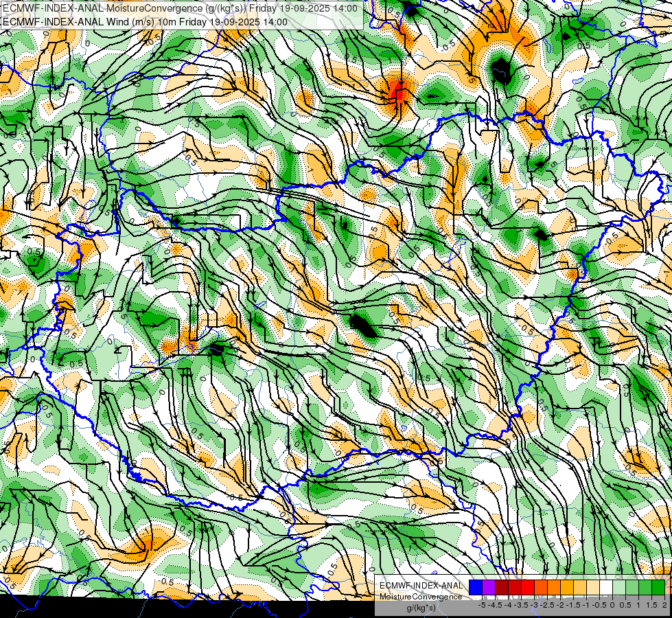Click the -2.5 value on the legend scale

547,605
